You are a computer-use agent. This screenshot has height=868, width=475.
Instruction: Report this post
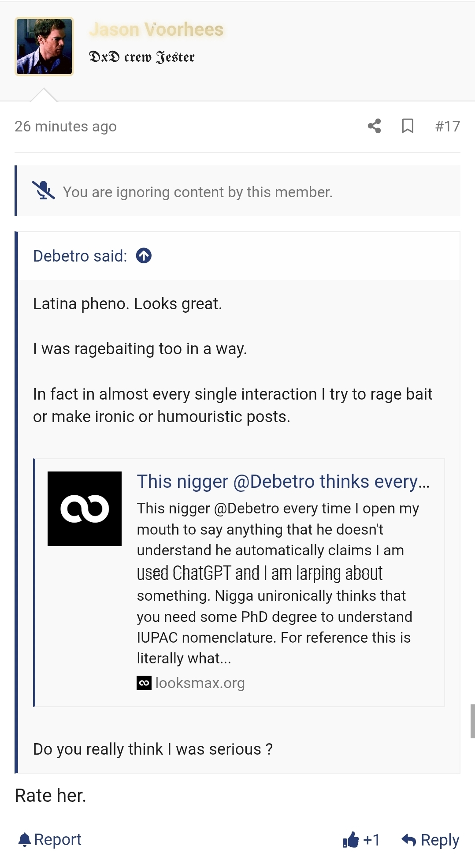click(x=50, y=840)
